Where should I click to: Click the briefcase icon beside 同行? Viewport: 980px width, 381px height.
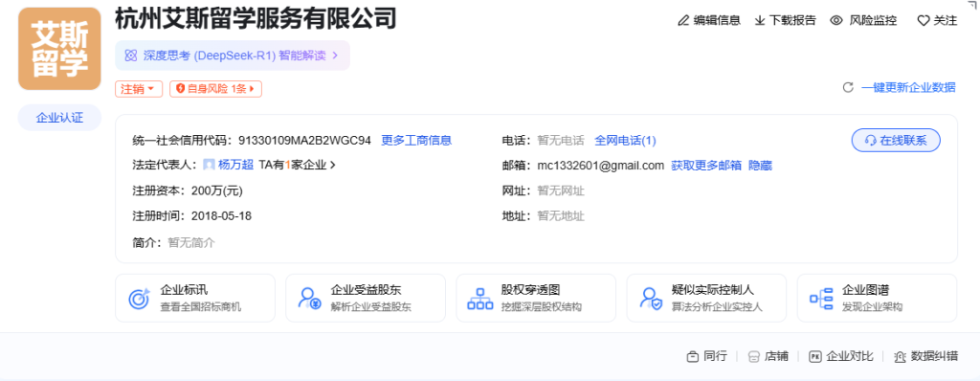tap(693, 357)
